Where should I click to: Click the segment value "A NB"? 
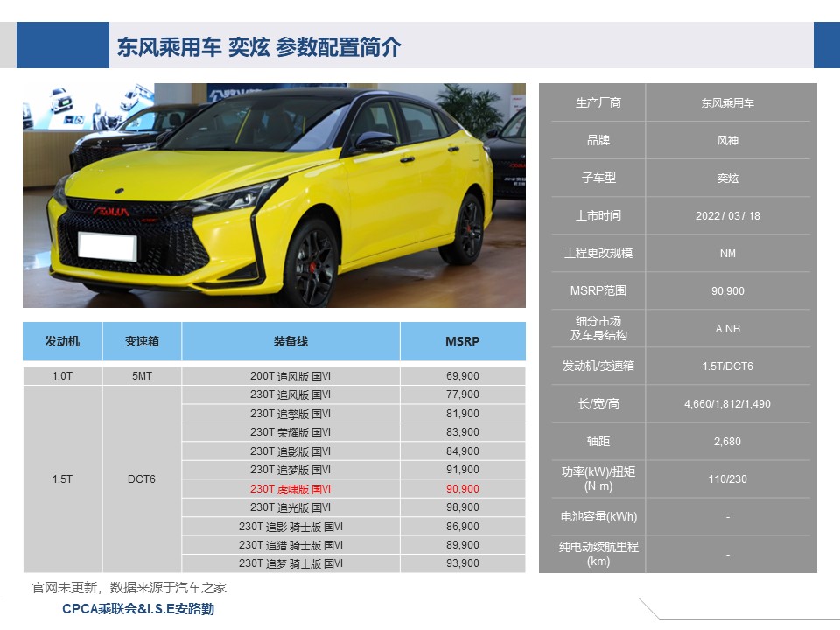[x=727, y=328]
